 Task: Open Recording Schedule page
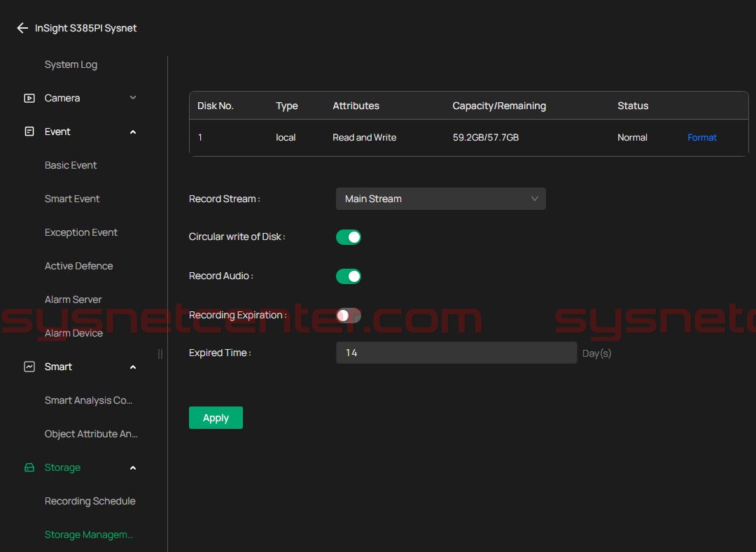pyautogui.click(x=90, y=502)
